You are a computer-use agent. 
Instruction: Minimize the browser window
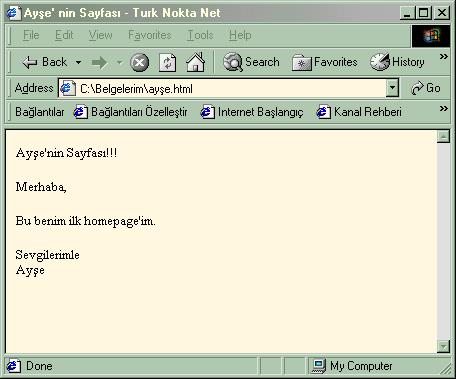pyautogui.click(x=408, y=13)
